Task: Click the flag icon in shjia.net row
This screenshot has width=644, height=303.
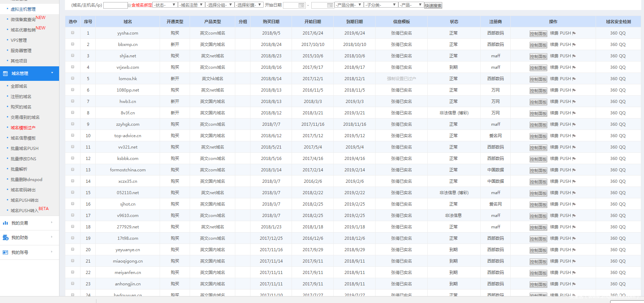Action: coord(574,56)
